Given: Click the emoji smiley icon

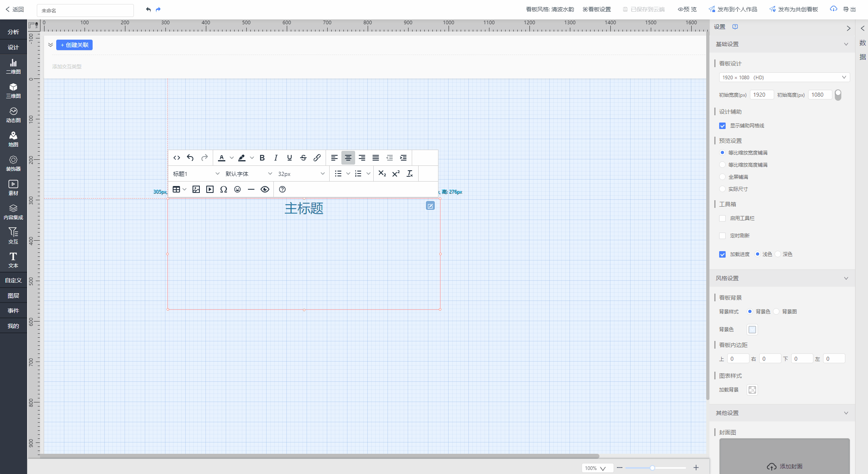Looking at the screenshot, I should point(237,189).
